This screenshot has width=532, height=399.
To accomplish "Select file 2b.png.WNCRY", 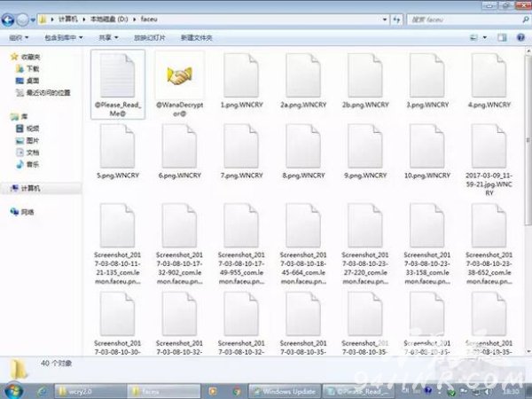I will click(x=365, y=82).
